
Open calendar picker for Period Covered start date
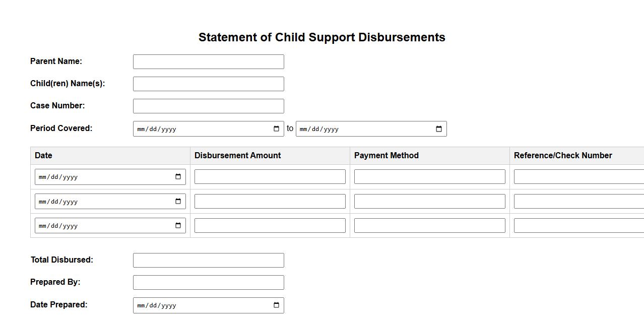pos(276,129)
